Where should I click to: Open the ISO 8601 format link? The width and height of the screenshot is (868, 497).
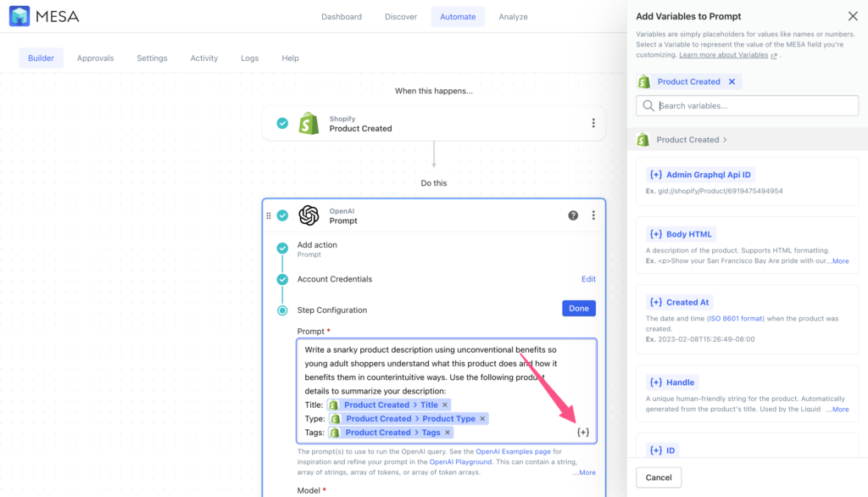click(x=736, y=319)
